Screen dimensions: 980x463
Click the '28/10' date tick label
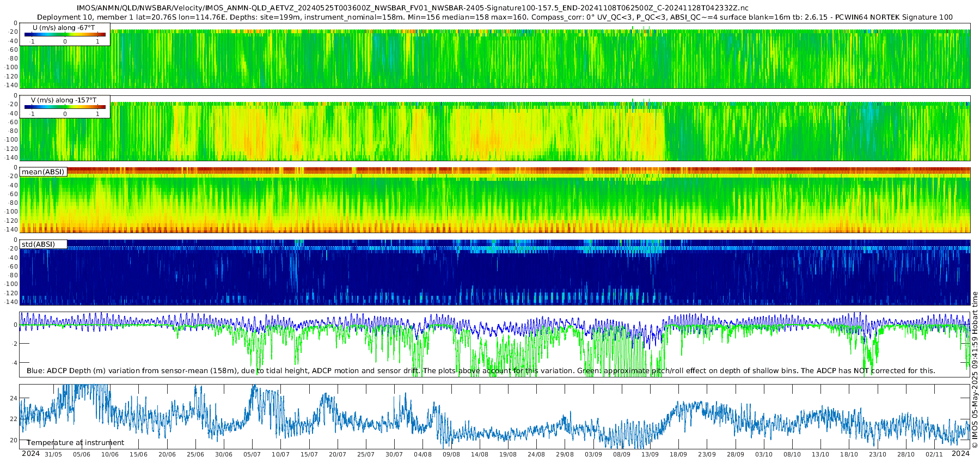pos(906,454)
